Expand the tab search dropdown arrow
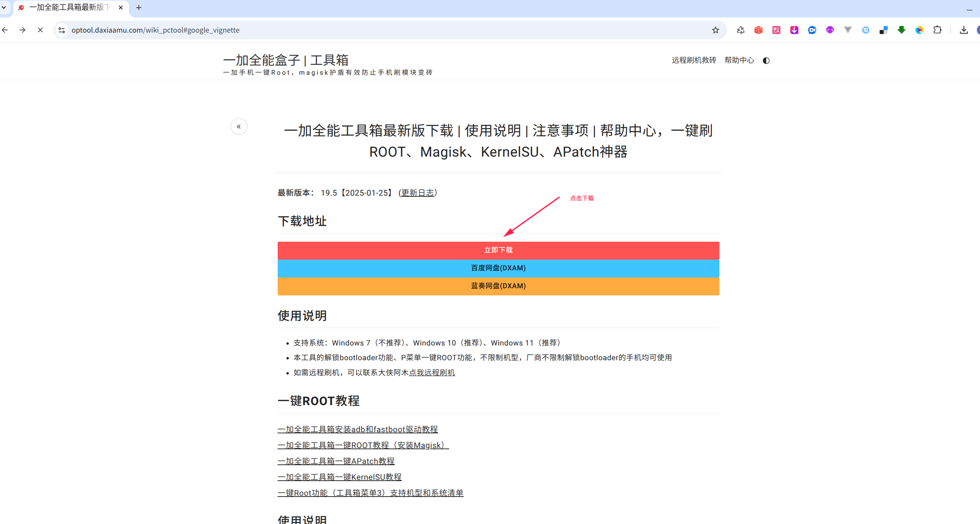Screen dimensions: 980x524 [4, 8]
